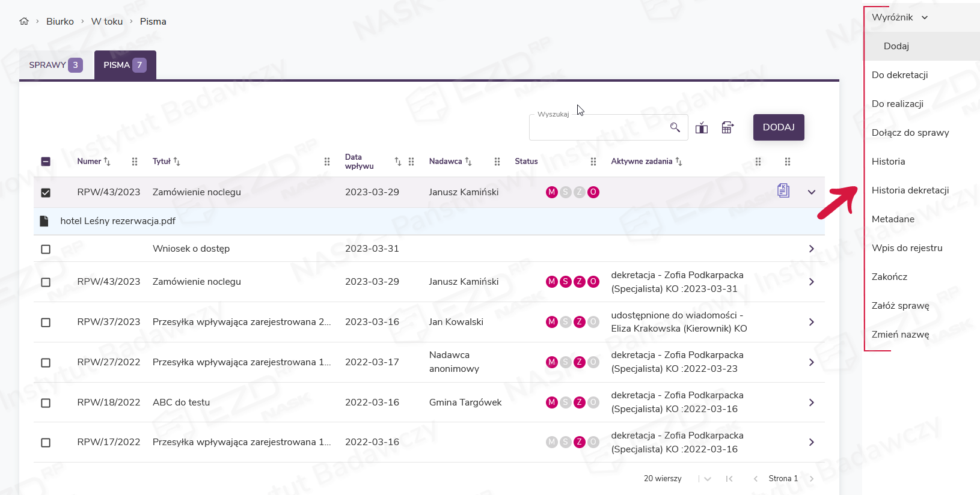Click the home icon in breadcrumb

[x=24, y=22]
